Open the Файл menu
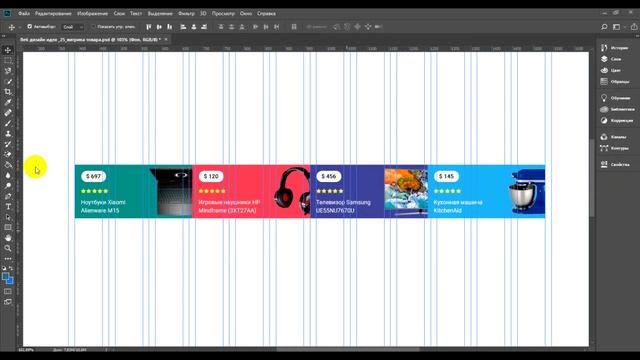The image size is (640, 360). [24, 13]
